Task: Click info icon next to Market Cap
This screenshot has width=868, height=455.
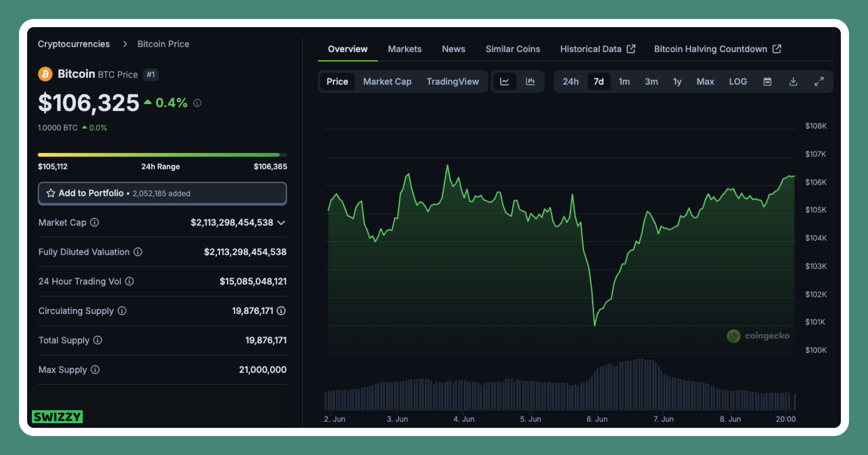Action: 95,222
